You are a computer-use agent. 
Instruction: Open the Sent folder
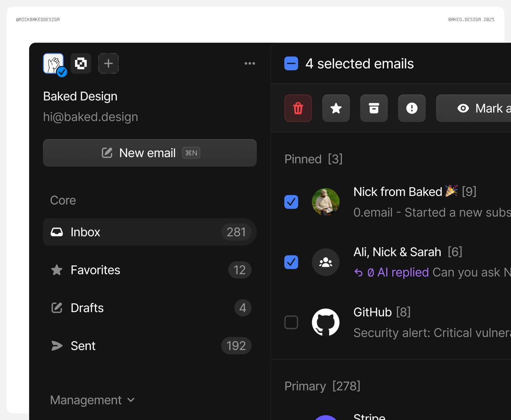pos(150,346)
